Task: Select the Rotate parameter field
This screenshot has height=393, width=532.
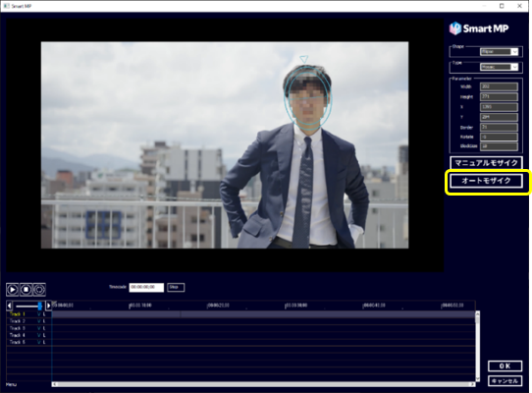Action: coord(499,137)
